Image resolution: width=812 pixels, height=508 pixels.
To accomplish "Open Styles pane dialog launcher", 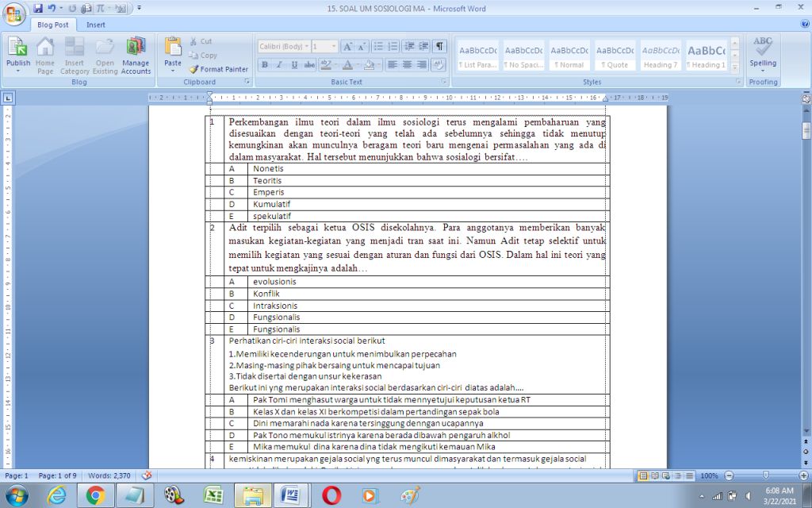I will (x=738, y=82).
